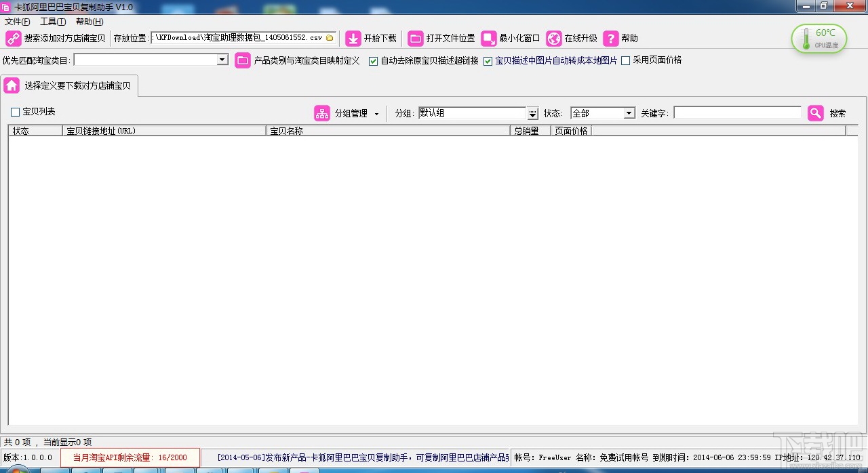Maximize the application window
Screen dimensions: 868x473
pyautogui.click(x=825, y=6)
